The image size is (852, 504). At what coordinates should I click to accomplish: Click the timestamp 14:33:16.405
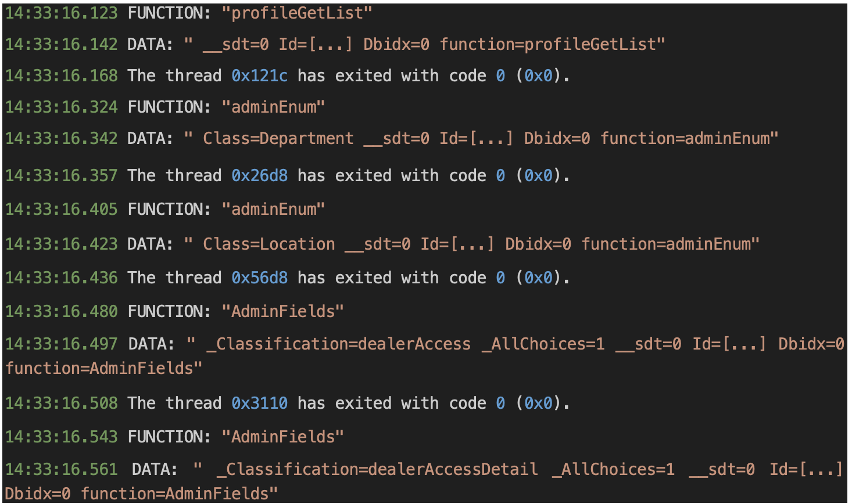pyautogui.click(x=62, y=209)
